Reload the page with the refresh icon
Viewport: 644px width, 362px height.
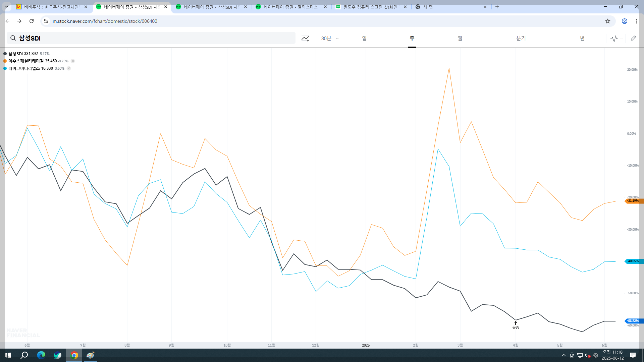coord(32,21)
